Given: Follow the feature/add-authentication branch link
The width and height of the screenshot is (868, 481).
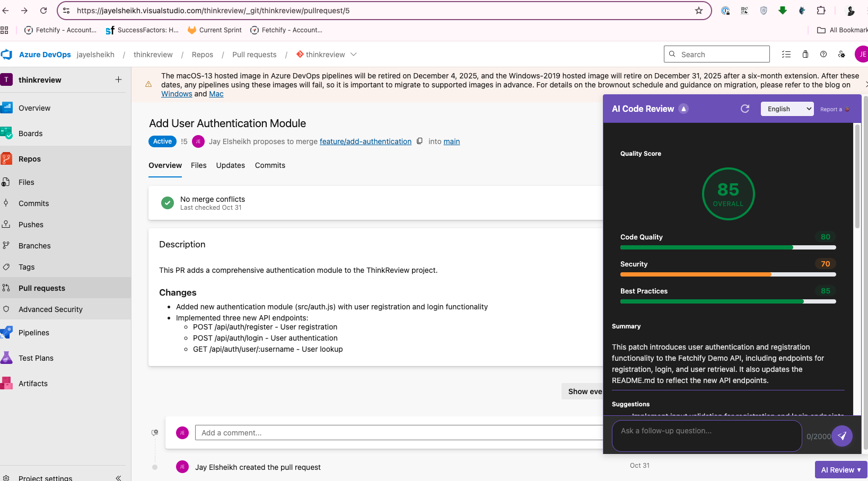Looking at the screenshot, I should click(x=365, y=141).
